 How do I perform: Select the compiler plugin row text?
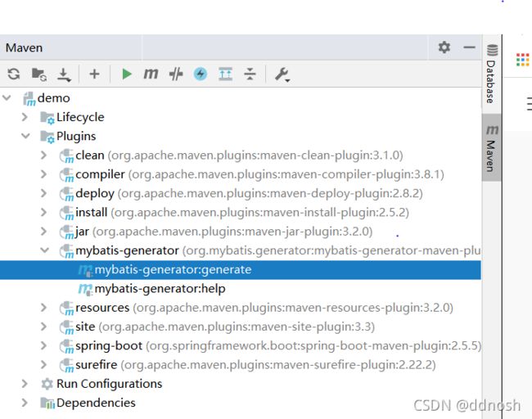coord(259,174)
